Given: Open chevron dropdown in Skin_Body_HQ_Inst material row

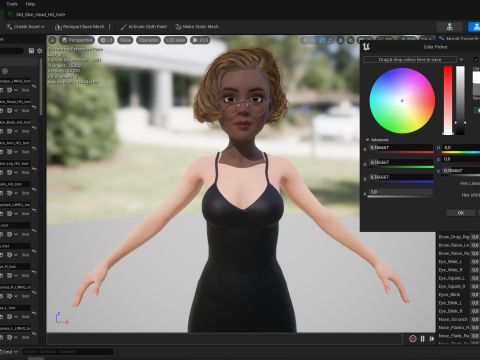Looking at the screenshot, I should coord(16,131).
